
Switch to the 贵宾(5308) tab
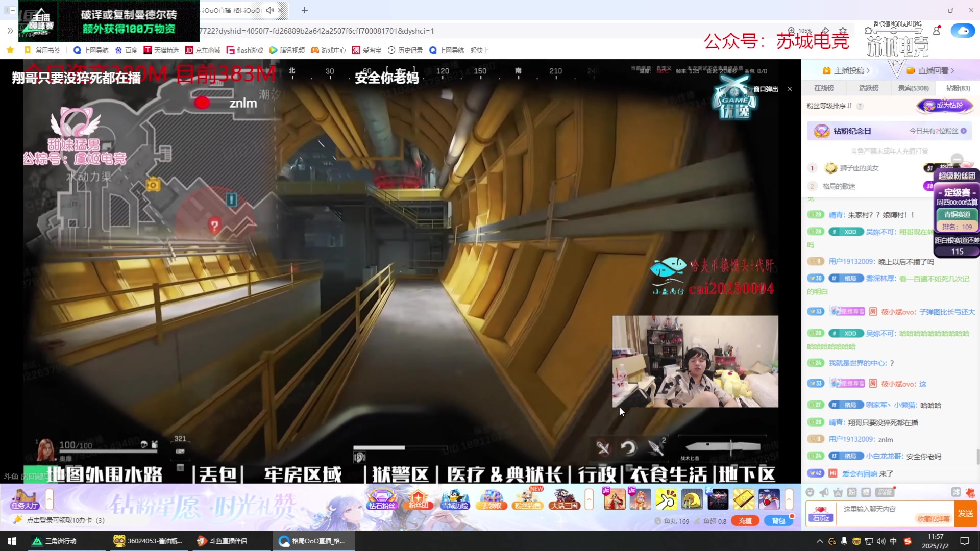[913, 88]
